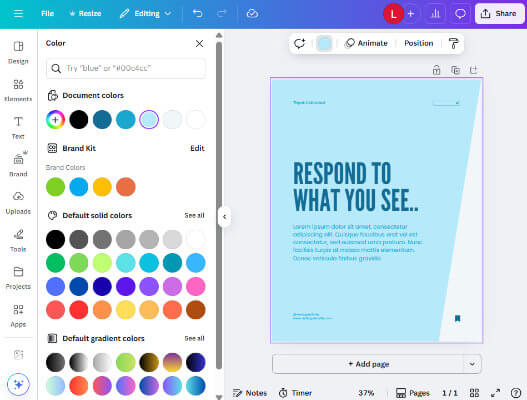Click Edit next to Brand Kit

click(197, 148)
